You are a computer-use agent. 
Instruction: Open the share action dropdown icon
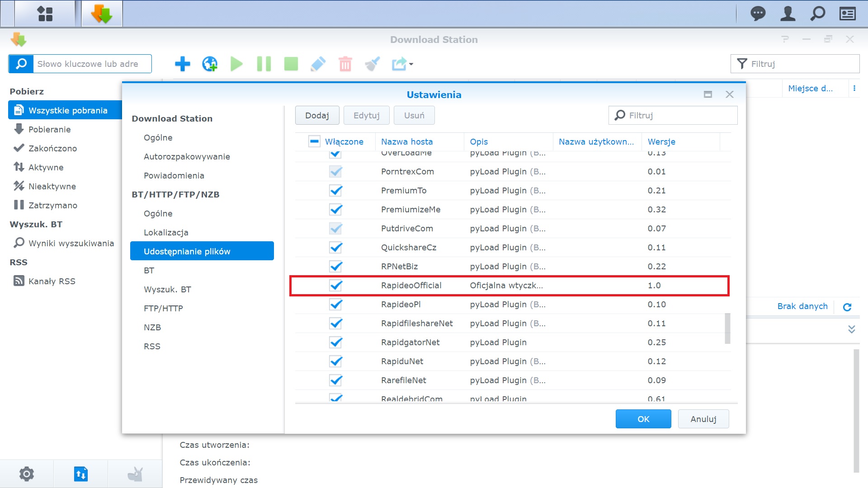pyautogui.click(x=402, y=64)
